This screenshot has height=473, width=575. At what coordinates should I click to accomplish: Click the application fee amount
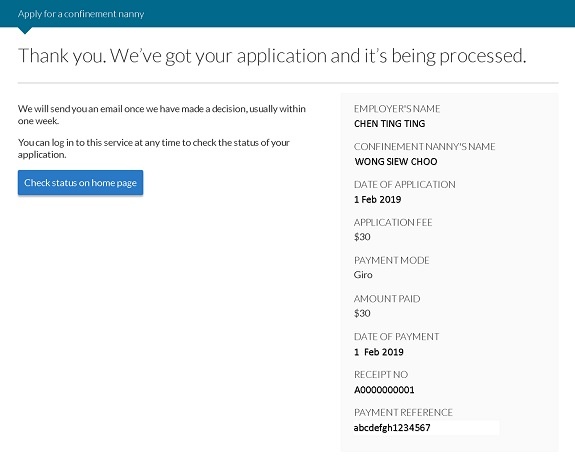pos(362,237)
